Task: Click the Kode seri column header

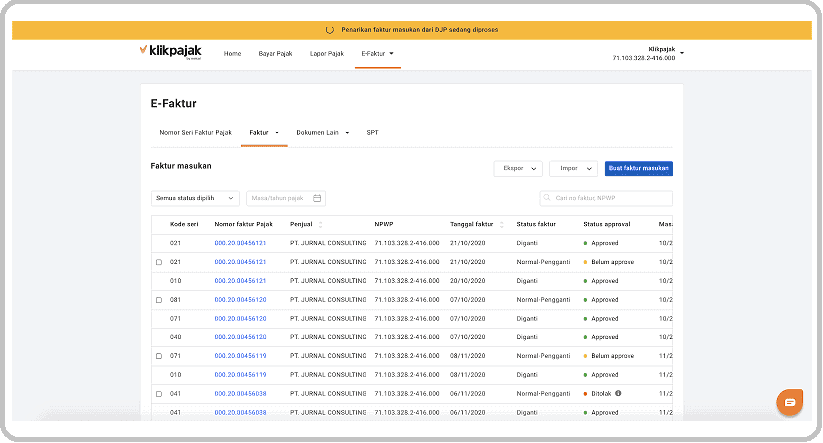Action: coord(184,224)
